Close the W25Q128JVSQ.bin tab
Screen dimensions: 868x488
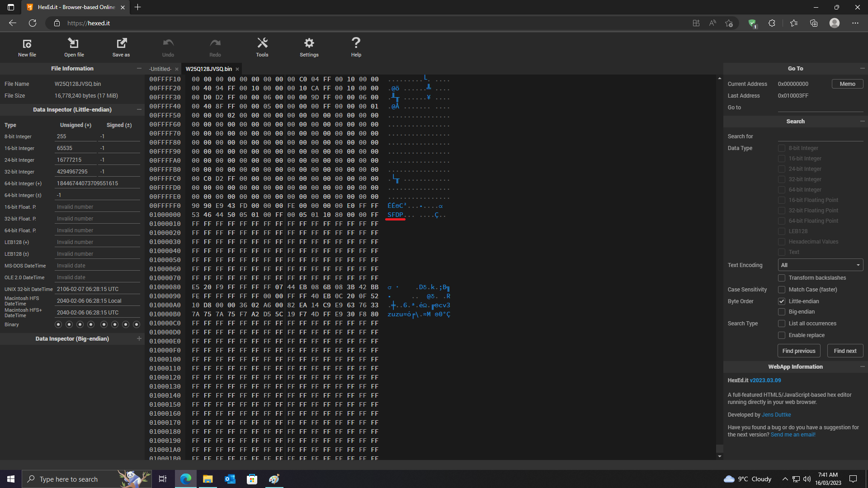[x=237, y=69]
